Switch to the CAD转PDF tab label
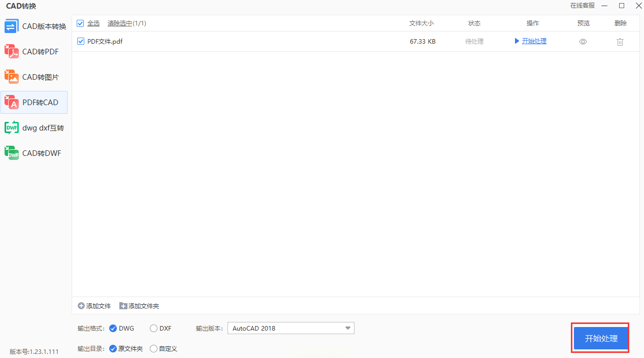The height and width of the screenshot is (358, 644). (40, 52)
